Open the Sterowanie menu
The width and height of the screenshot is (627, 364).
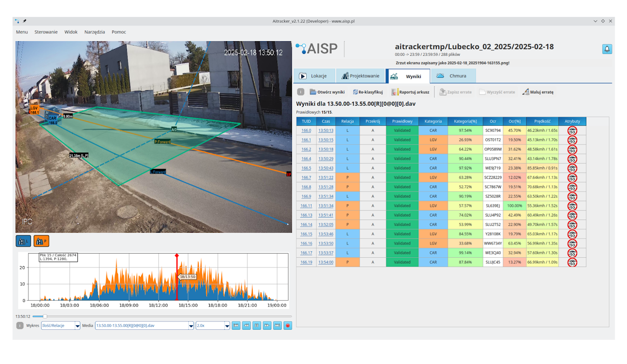(x=46, y=32)
